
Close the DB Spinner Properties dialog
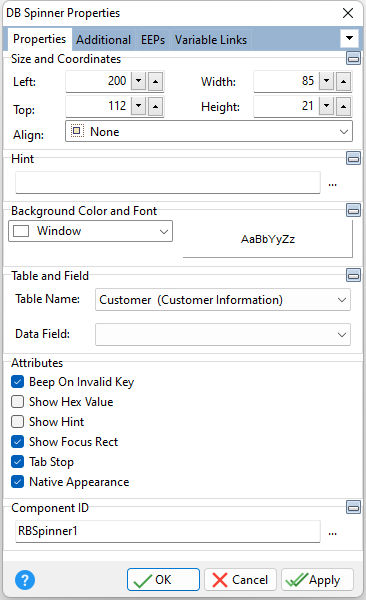coord(348,13)
